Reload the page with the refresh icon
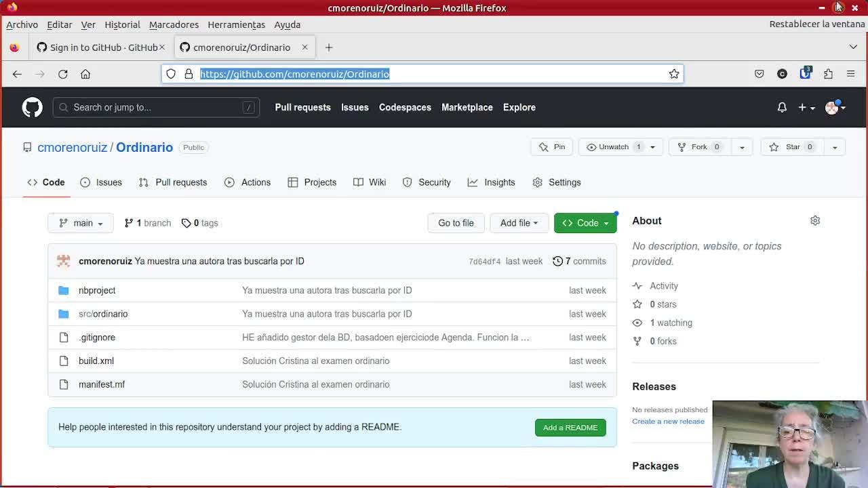This screenshot has height=488, width=868. tap(63, 74)
